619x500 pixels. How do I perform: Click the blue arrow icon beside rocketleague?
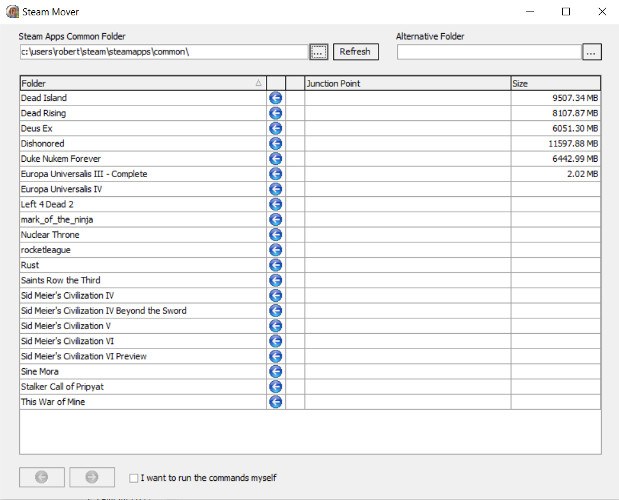[276, 250]
